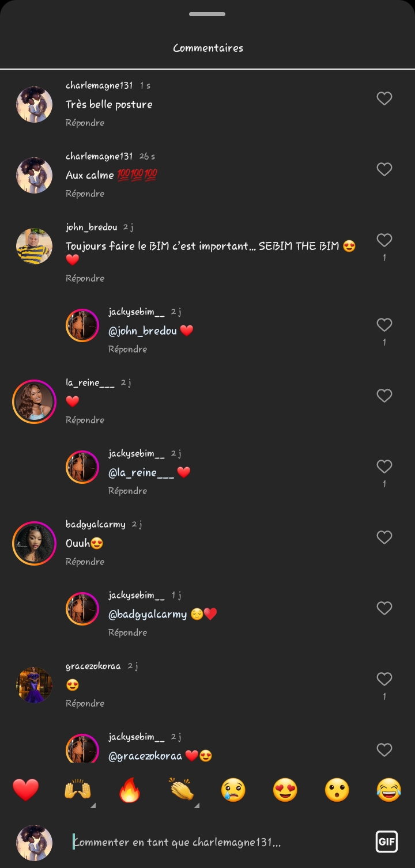Like john_bredou's comment with heart icon

[x=384, y=240]
